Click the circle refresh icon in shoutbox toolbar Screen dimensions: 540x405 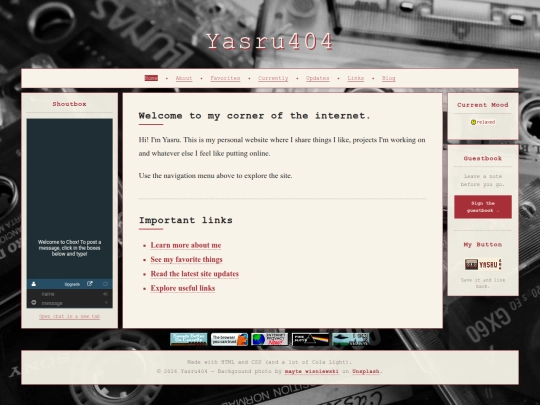(105, 284)
